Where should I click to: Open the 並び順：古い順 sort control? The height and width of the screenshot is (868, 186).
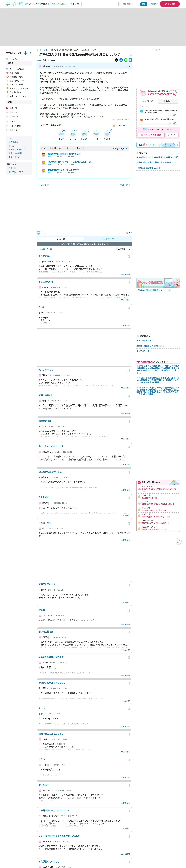coord(44,249)
